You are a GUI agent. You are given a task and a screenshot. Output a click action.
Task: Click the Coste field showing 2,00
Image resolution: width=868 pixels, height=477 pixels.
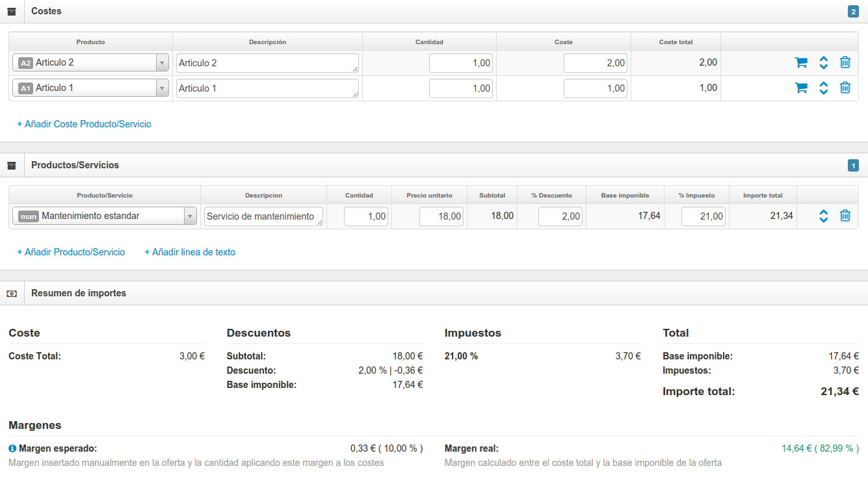[x=596, y=62]
